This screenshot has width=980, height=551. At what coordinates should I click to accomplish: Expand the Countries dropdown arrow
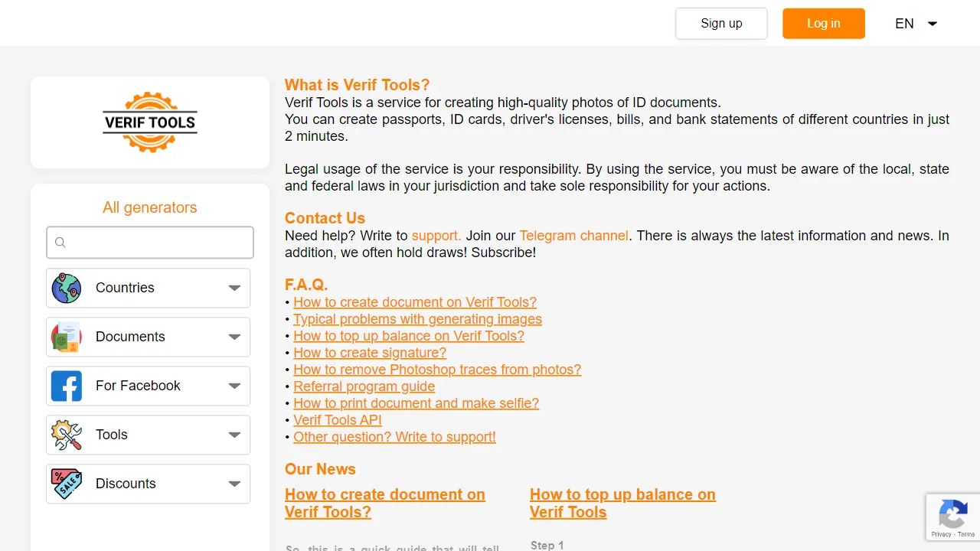coord(234,288)
